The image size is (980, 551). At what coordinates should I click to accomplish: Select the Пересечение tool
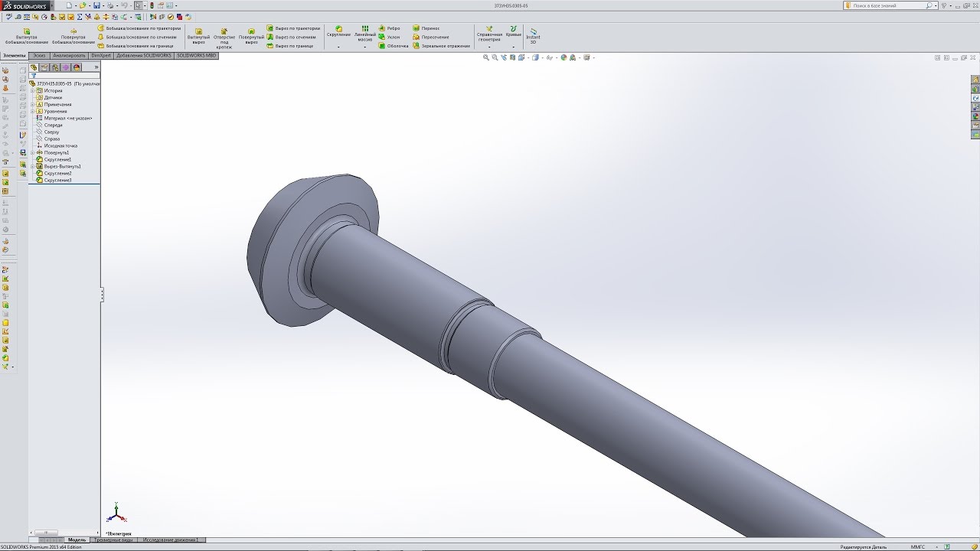431,37
